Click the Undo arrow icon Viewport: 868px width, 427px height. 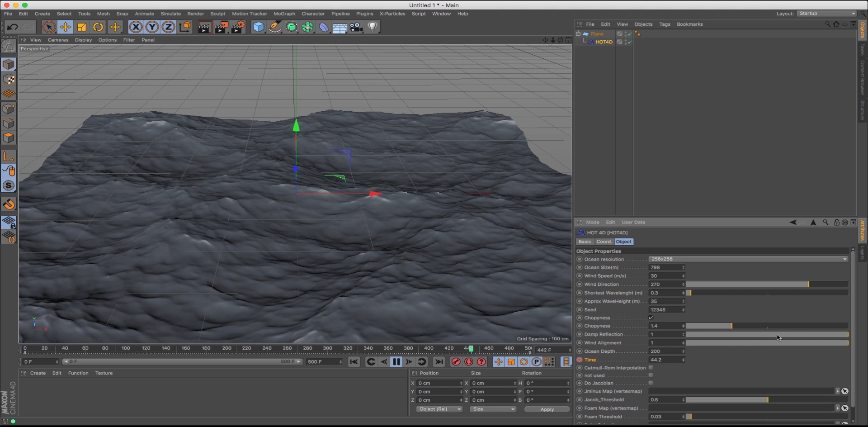(12, 27)
